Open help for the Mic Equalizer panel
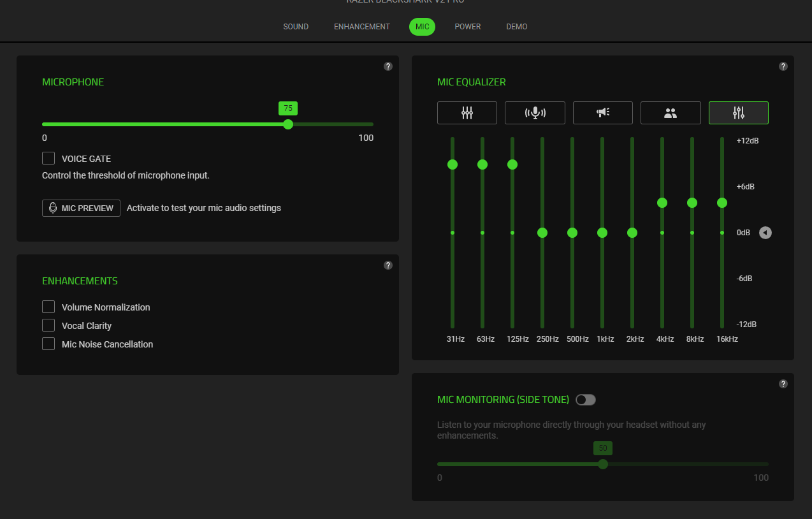The height and width of the screenshot is (519, 812). pyautogui.click(x=783, y=66)
